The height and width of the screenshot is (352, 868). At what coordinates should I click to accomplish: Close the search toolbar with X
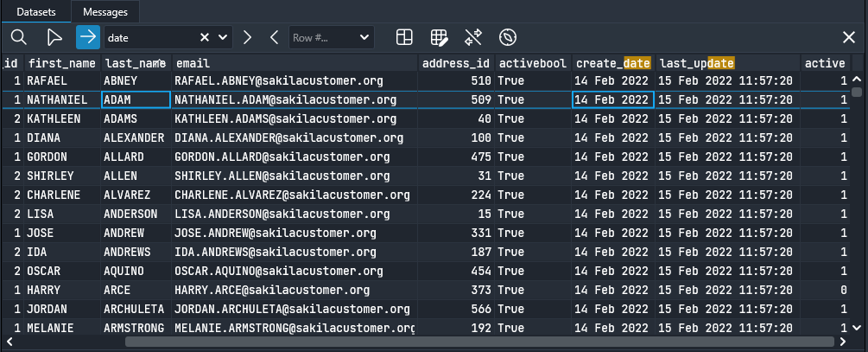[x=849, y=37]
